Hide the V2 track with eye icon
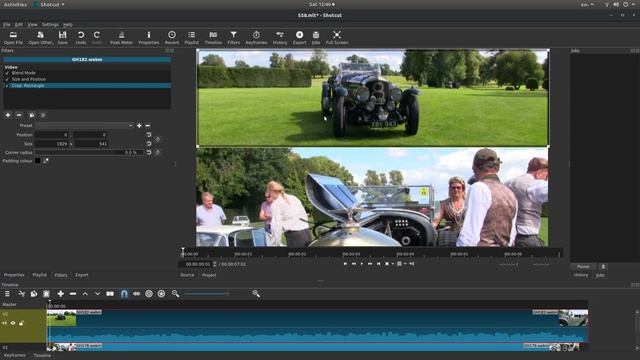The width and height of the screenshot is (640, 360). [13, 323]
